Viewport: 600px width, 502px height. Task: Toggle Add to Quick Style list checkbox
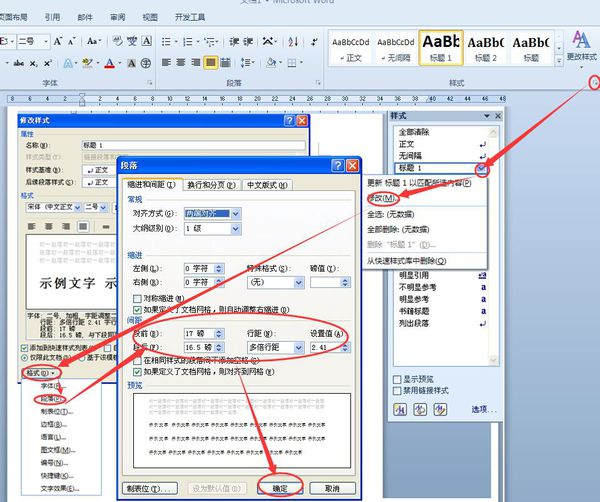pyautogui.click(x=24, y=348)
